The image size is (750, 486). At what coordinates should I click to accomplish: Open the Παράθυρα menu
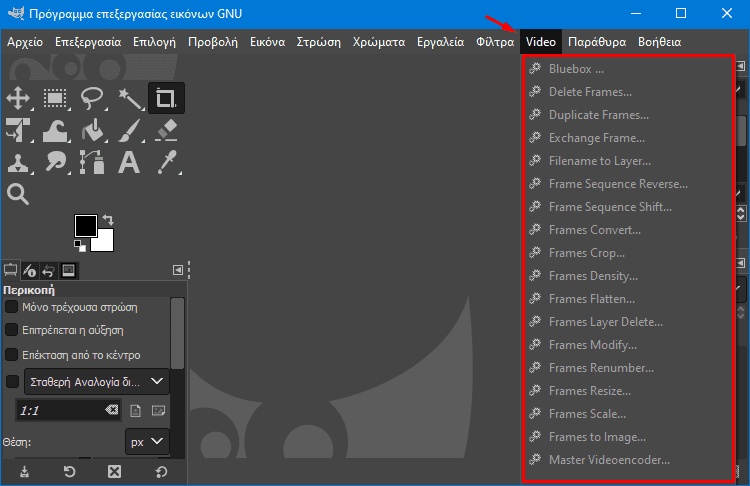click(597, 42)
